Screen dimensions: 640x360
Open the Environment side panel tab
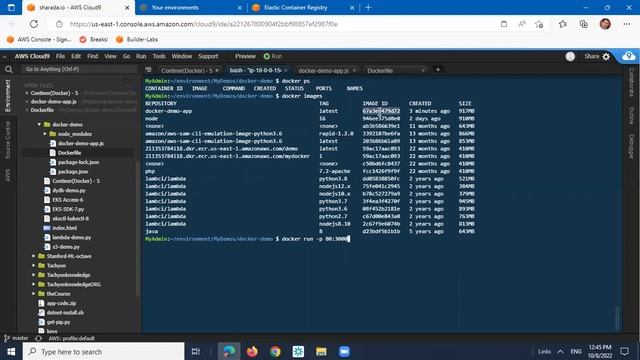point(7,96)
